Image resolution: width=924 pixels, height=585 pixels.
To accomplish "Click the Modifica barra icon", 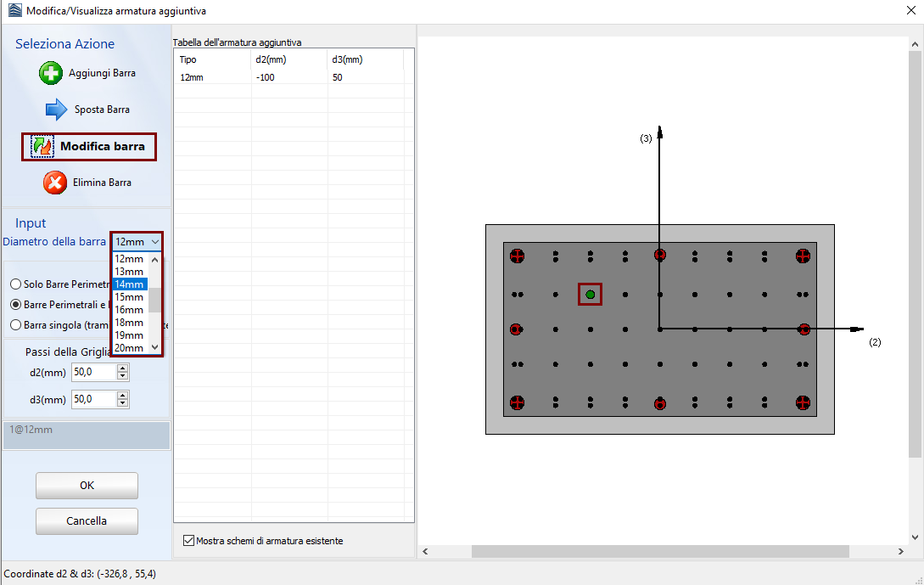I will click(42, 146).
